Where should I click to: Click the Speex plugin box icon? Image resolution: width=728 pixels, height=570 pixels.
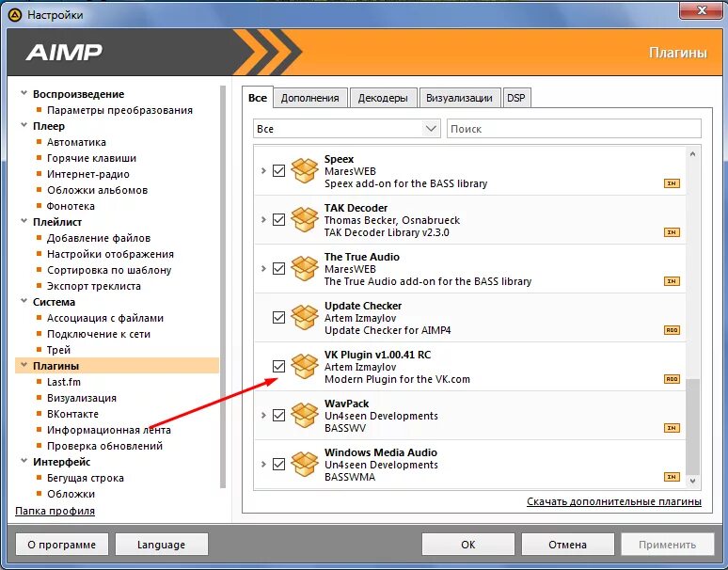tap(305, 170)
